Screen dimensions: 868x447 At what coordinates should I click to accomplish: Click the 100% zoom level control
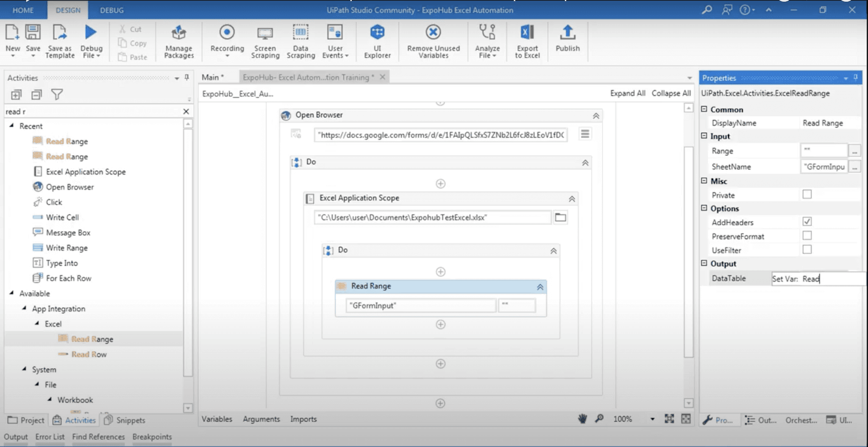[622, 419]
